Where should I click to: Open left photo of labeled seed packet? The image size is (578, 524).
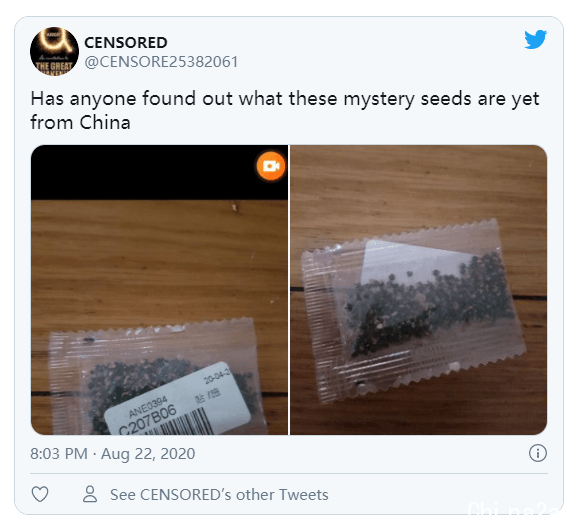tap(159, 290)
